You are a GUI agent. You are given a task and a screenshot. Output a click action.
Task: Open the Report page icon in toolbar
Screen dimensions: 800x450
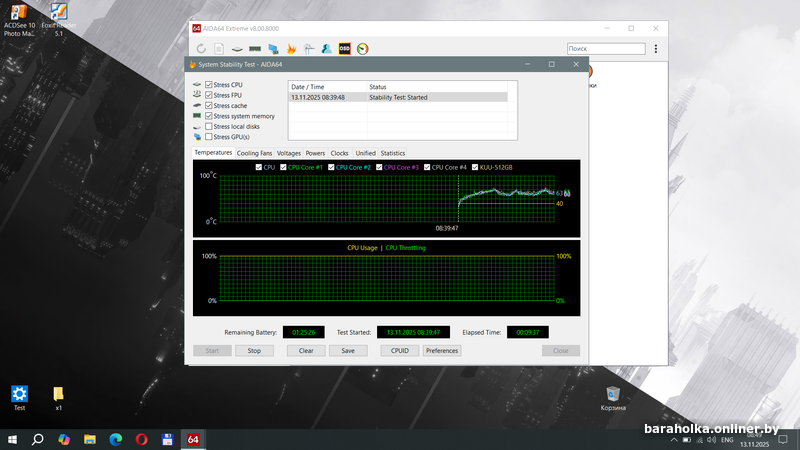pos(219,48)
